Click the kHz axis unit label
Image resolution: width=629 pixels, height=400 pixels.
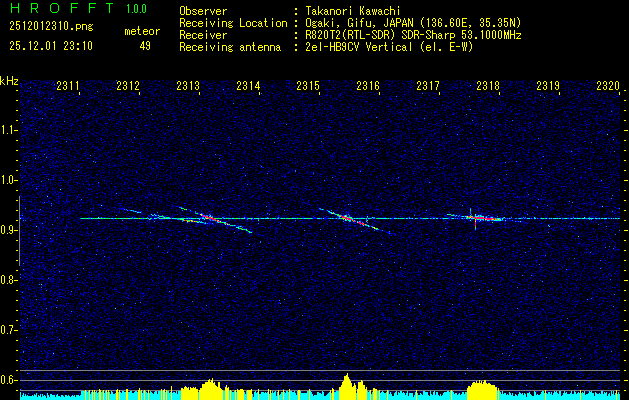click(x=10, y=81)
